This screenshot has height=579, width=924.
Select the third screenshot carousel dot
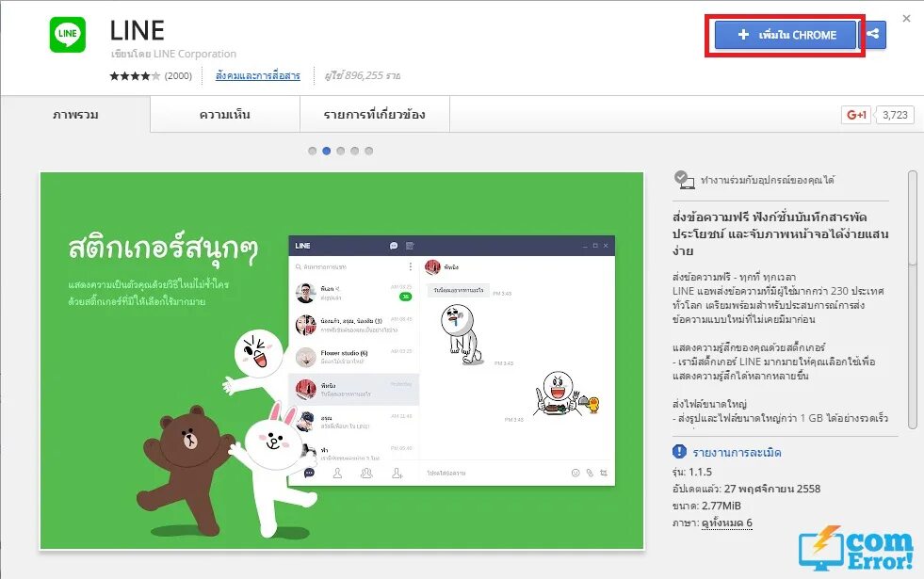point(341,151)
